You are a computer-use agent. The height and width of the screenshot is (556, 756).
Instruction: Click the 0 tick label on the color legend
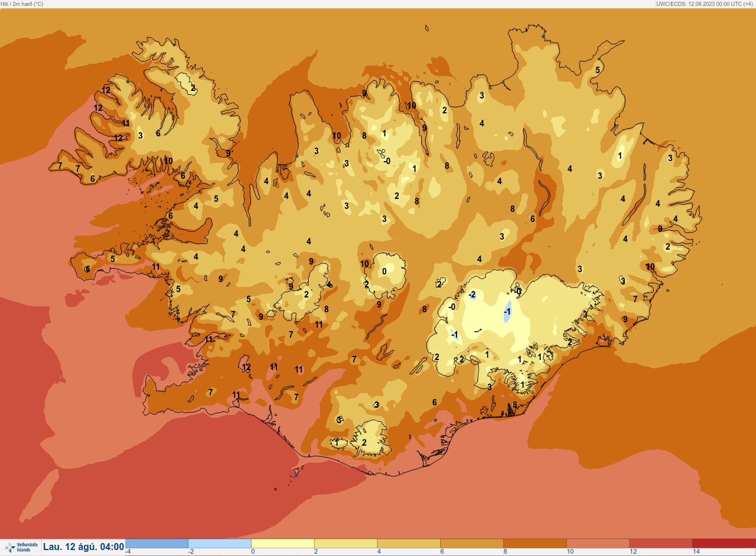253,552
